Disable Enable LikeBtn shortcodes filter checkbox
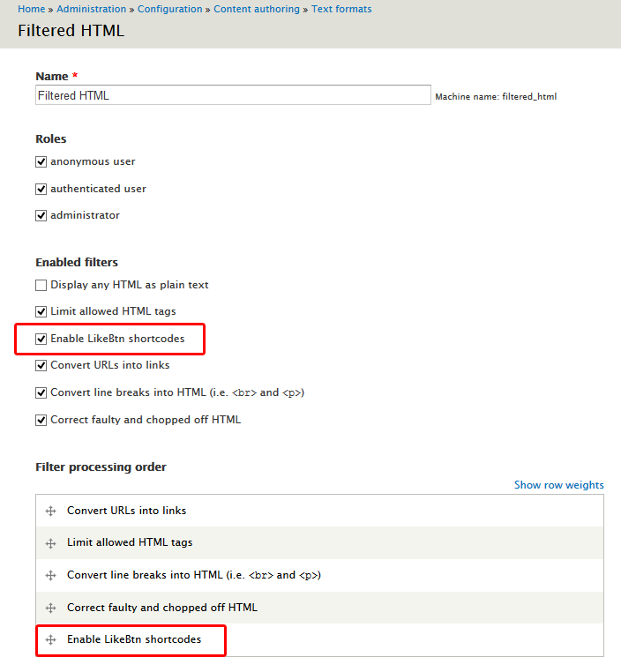This screenshot has height=672, width=621. coord(41,339)
